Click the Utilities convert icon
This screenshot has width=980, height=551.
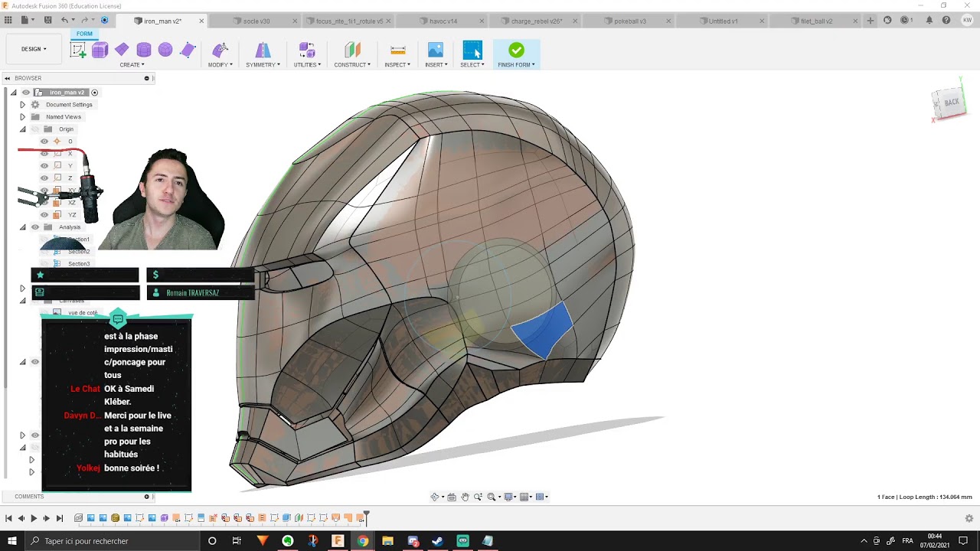click(x=307, y=51)
